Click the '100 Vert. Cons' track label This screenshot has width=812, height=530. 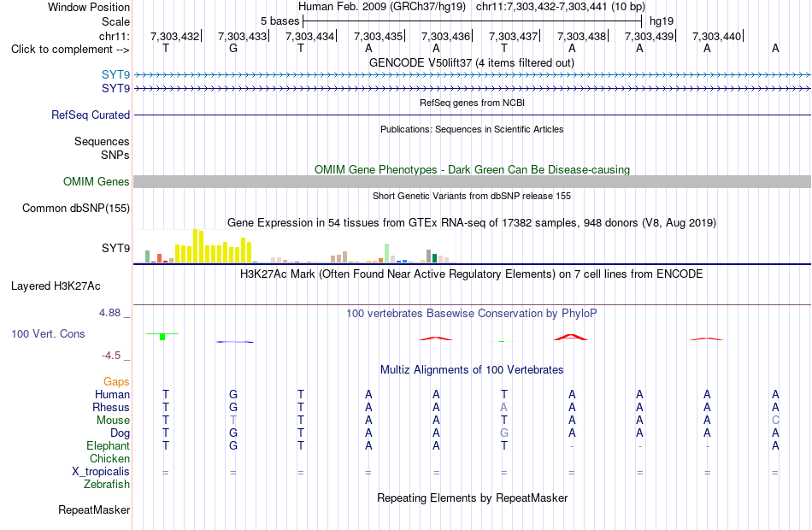[x=48, y=334]
